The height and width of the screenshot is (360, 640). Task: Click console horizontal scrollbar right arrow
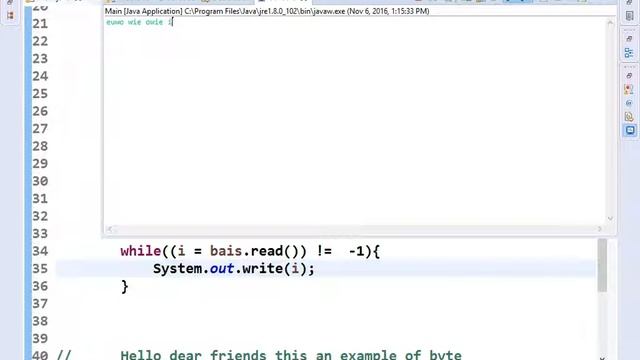[600, 229]
